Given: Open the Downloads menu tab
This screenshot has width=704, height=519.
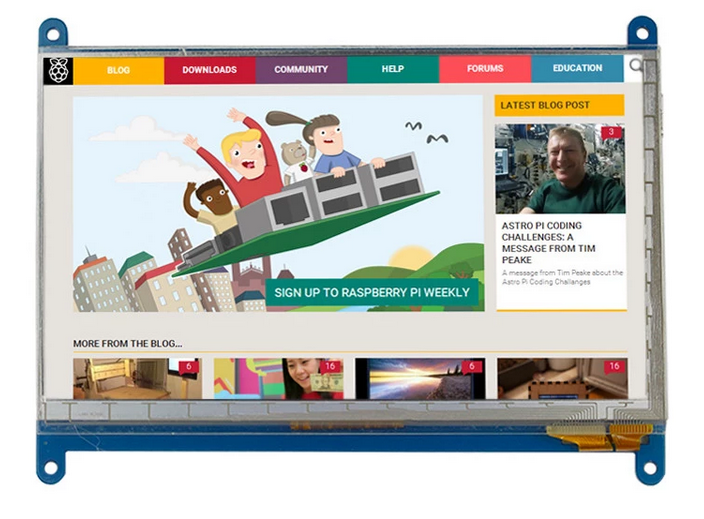Looking at the screenshot, I should [x=210, y=70].
